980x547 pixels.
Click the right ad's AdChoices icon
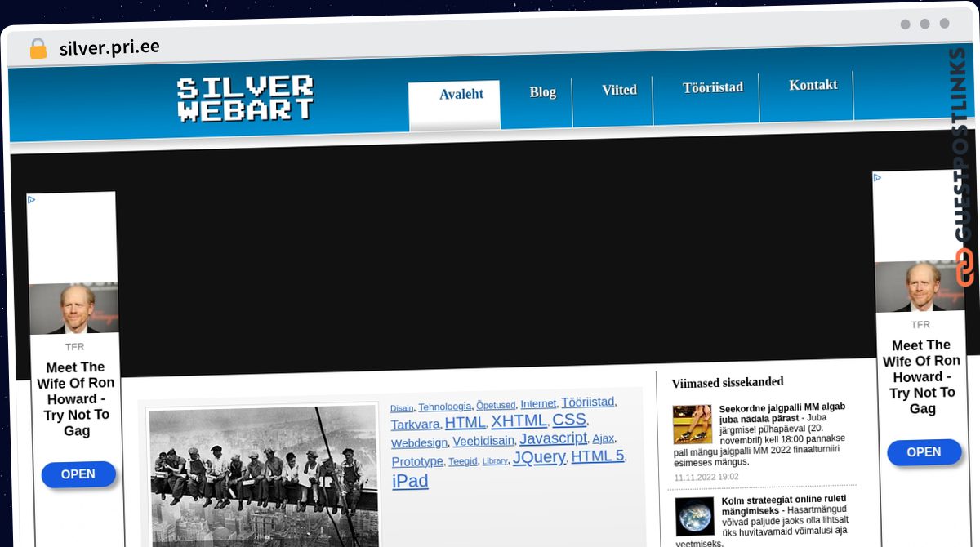pyautogui.click(x=878, y=178)
